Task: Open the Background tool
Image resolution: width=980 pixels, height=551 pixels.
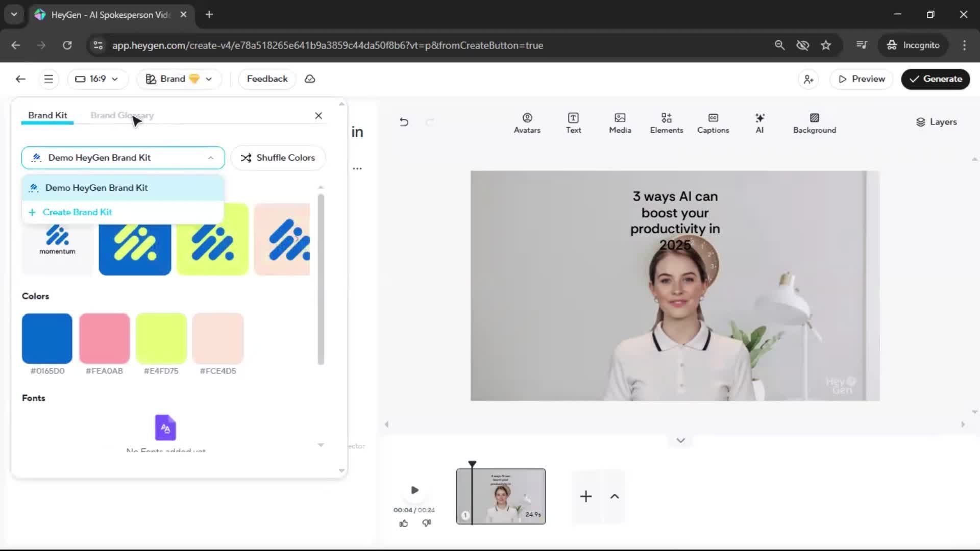Action: [x=814, y=123]
